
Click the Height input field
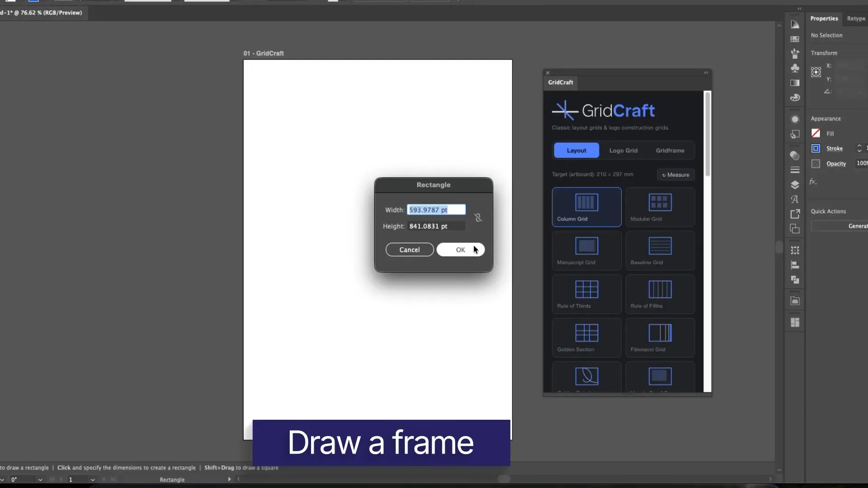[x=436, y=226]
